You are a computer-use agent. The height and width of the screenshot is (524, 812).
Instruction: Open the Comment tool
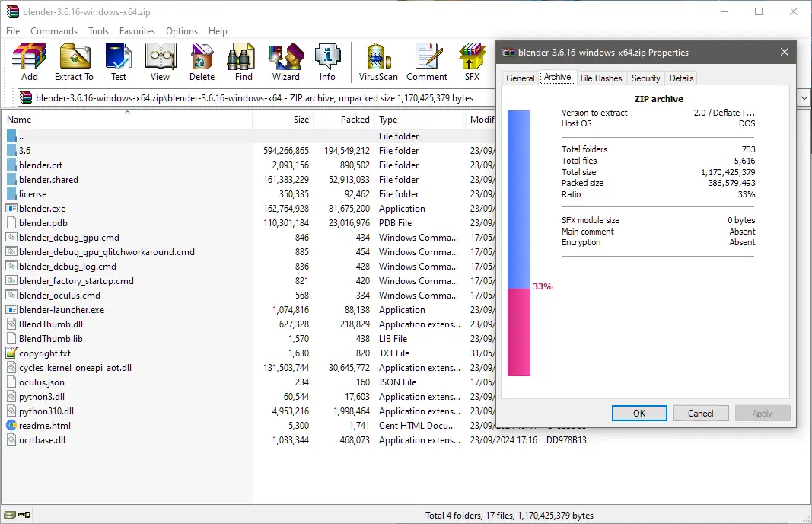tap(427, 62)
